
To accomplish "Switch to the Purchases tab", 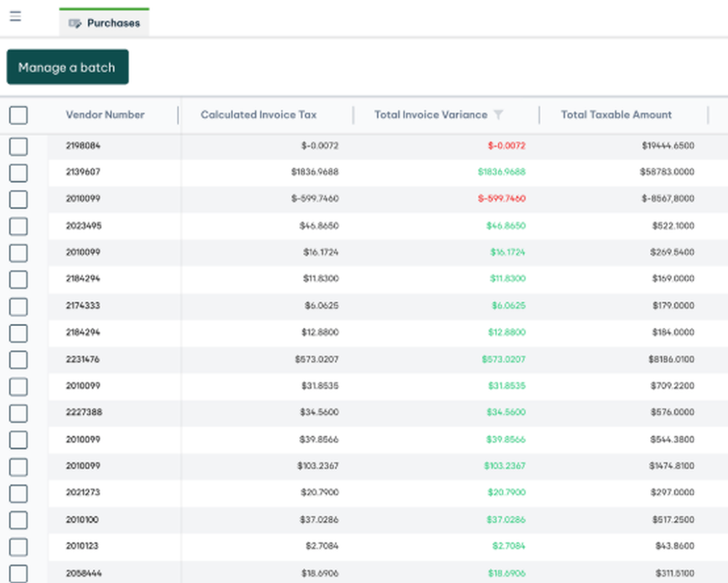I will click(112, 23).
